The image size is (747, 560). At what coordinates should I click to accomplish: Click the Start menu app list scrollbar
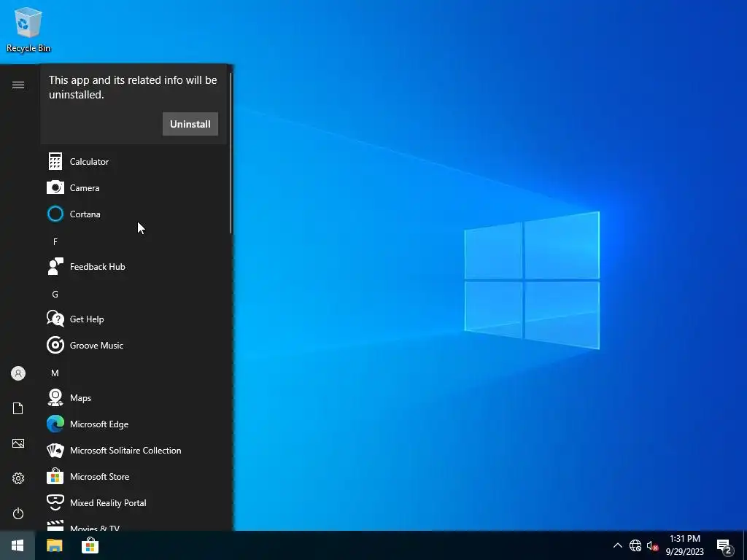tap(231, 152)
